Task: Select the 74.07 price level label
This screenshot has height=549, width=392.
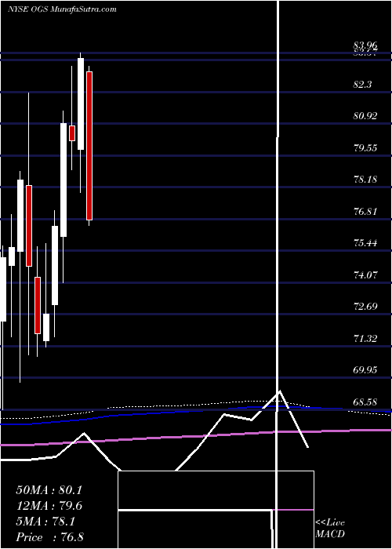Action: click(x=365, y=274)
